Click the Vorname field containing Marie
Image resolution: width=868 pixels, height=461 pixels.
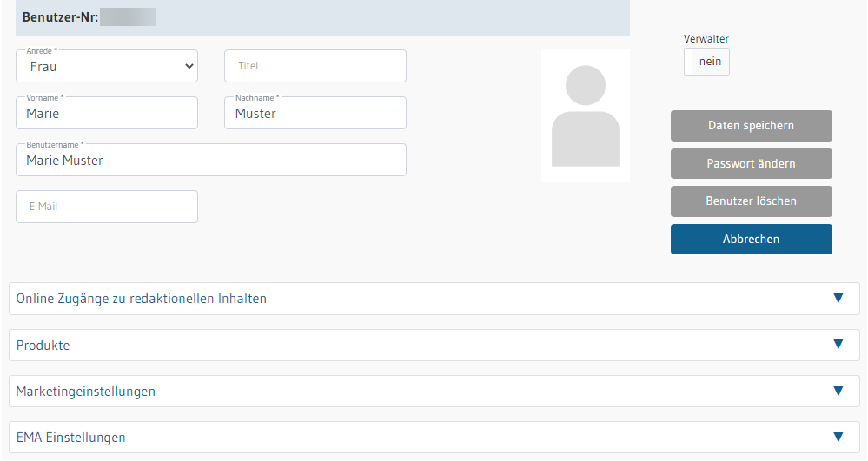pos(107,114)
